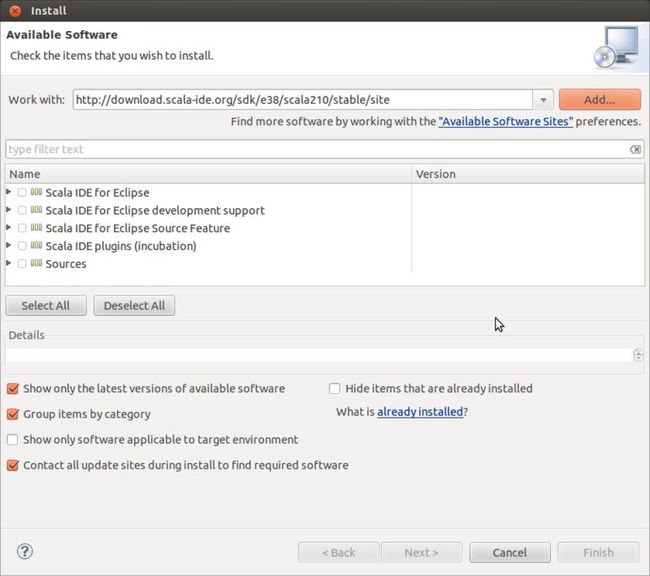Click the Name column header
Viewport: 650px width, 576px height.
(209, 174)
